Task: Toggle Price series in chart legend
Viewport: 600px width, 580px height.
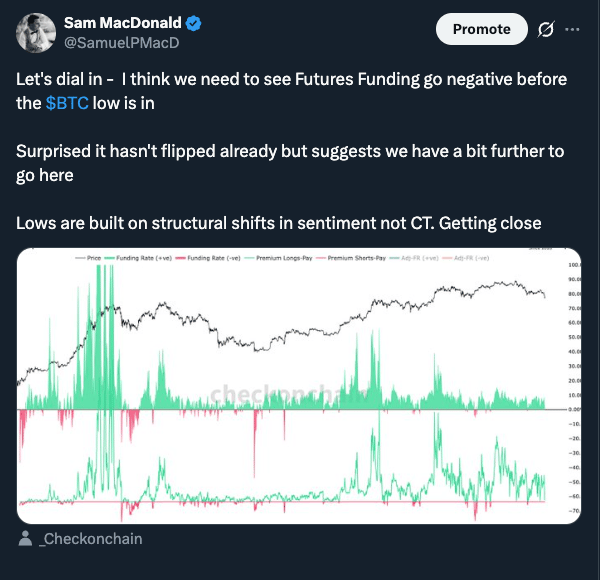Action: click(93, 259)
